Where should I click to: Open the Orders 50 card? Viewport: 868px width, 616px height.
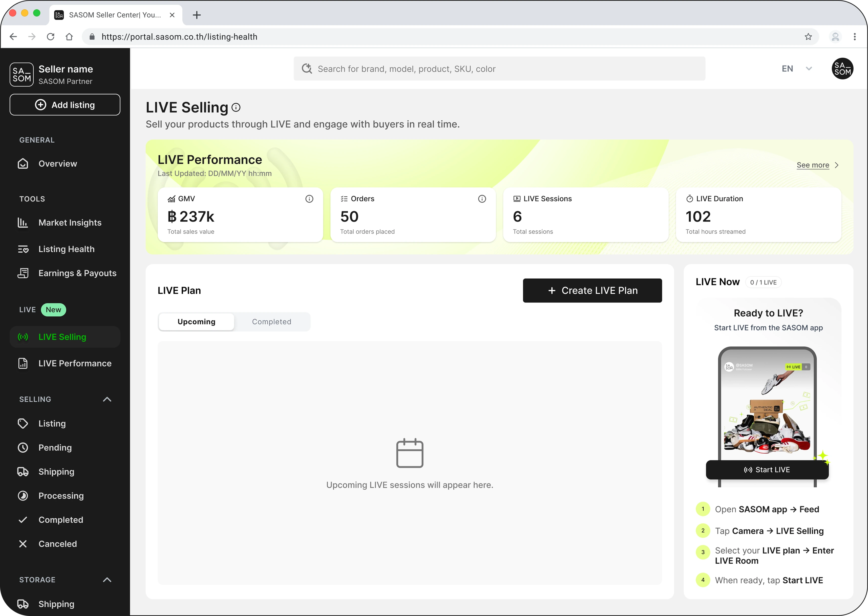click(413, 215)
